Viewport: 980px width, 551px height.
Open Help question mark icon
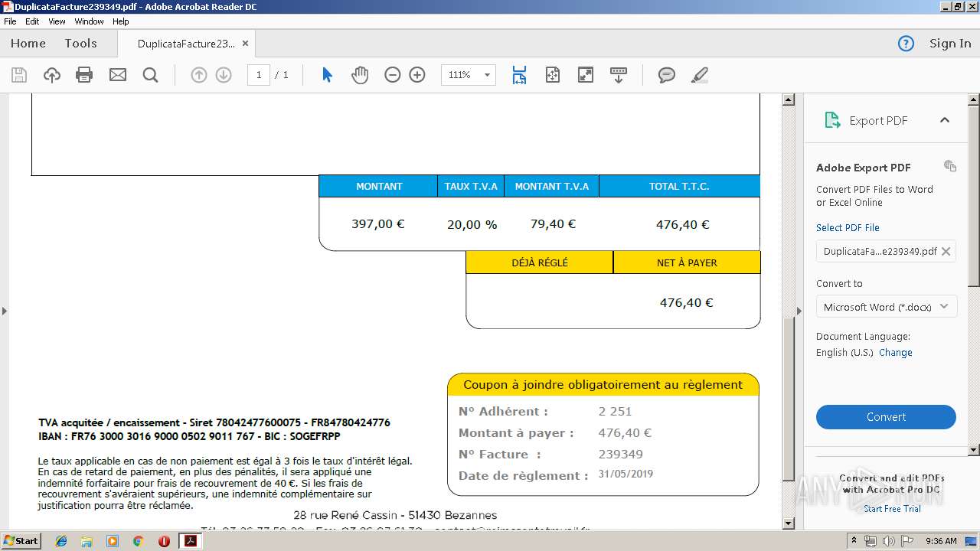[906, 44]
